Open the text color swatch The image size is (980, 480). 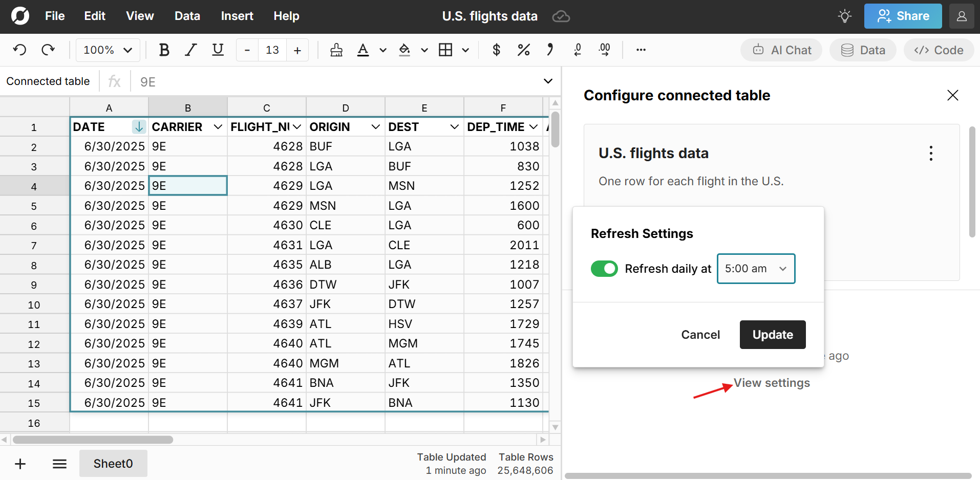[x=363, y=50]
